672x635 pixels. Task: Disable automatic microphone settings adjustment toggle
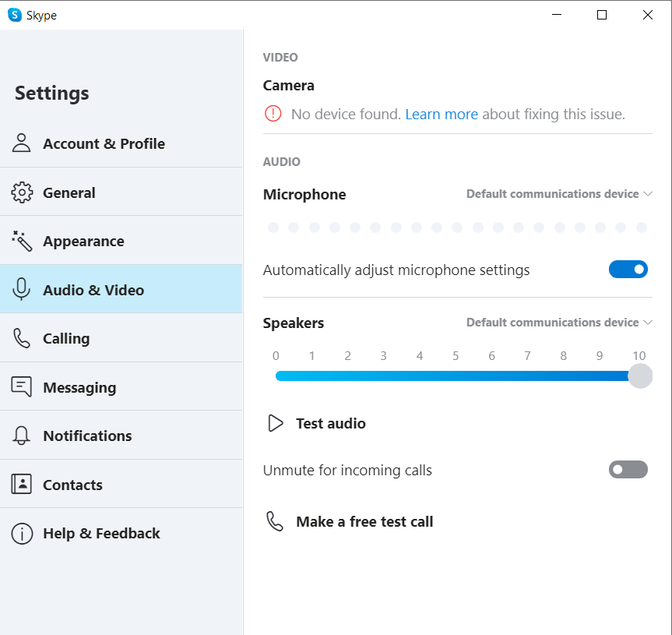628,270
